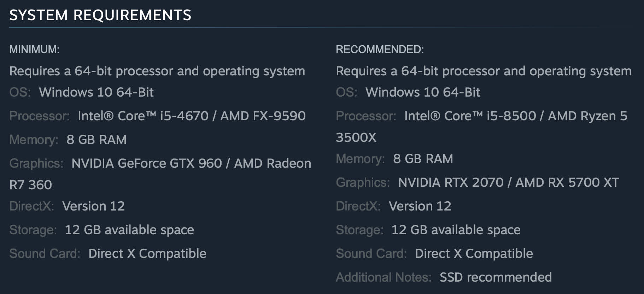The width and height of the screenshot is (644, 294).
Task: Click DirectX Version 12 under Recommended
Action: point(420,206)
